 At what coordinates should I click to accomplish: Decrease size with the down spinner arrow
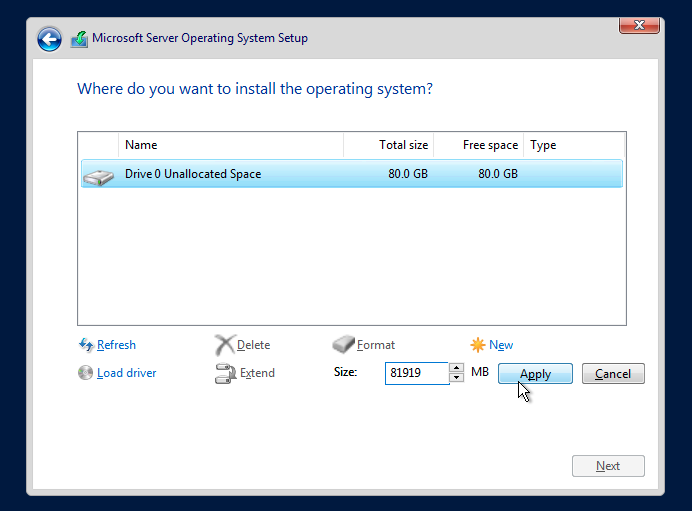(457, 378)
